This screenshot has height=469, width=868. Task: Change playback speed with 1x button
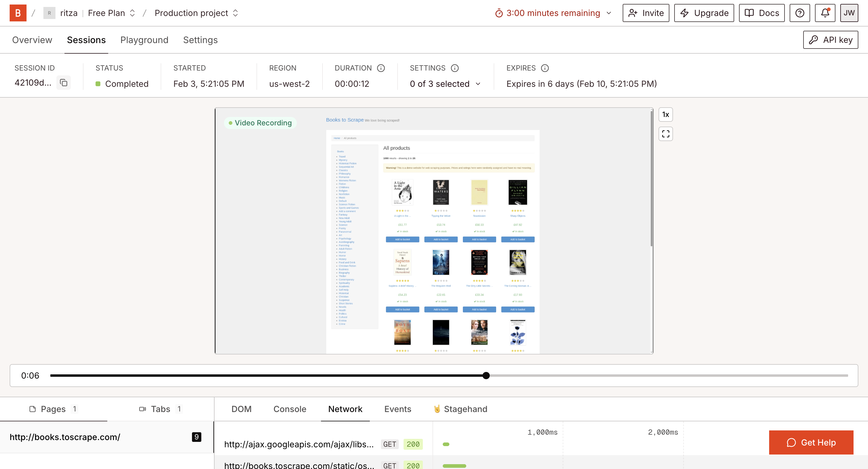click(665, 115)
